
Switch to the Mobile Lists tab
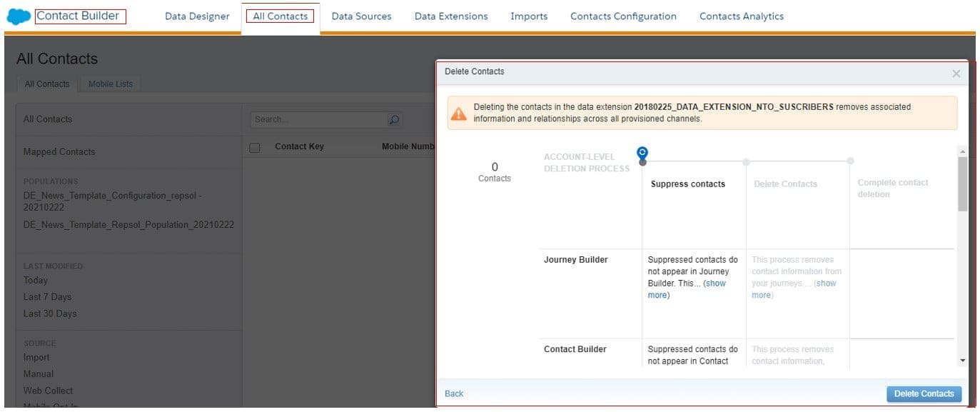click(111, 84)
